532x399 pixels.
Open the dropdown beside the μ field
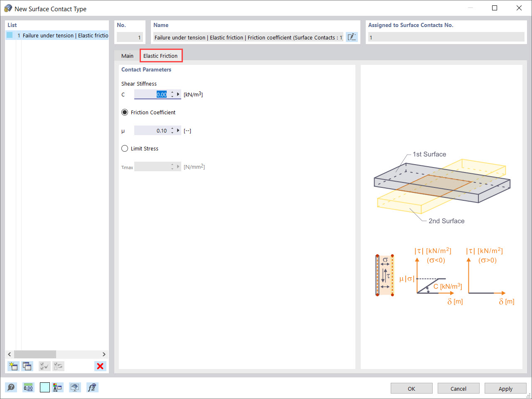click(x=178, y=130)
